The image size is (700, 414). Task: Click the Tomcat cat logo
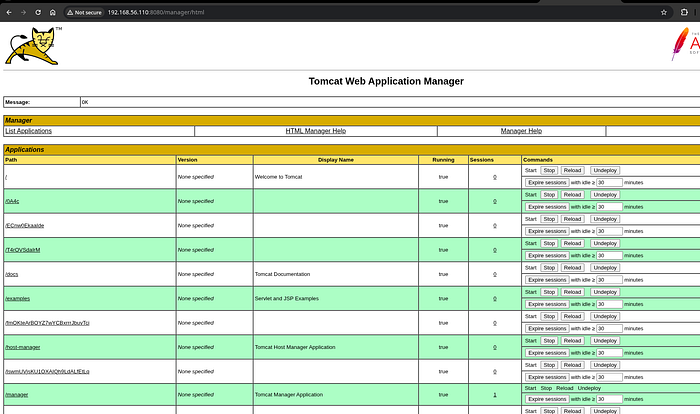34,46
